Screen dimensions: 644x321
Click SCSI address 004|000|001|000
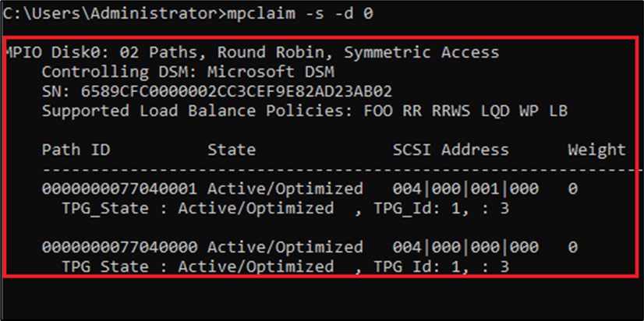(x=465, y=189)
